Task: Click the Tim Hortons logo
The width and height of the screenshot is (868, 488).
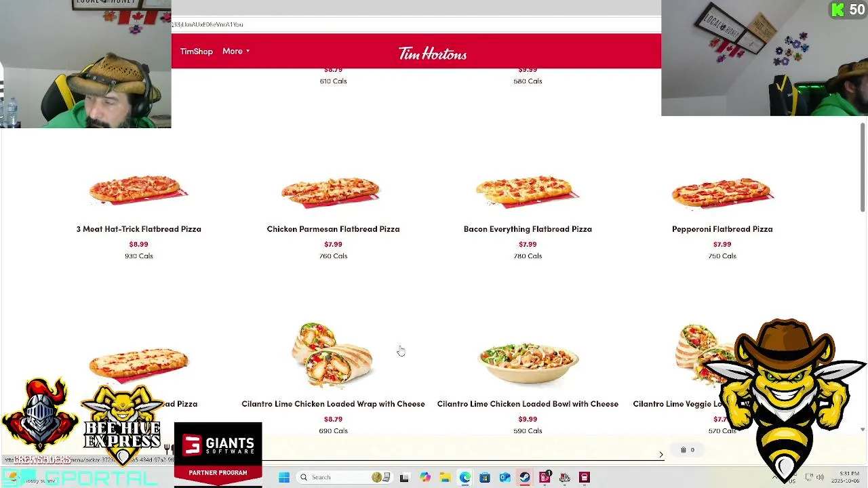Action: tap(433, 54)
